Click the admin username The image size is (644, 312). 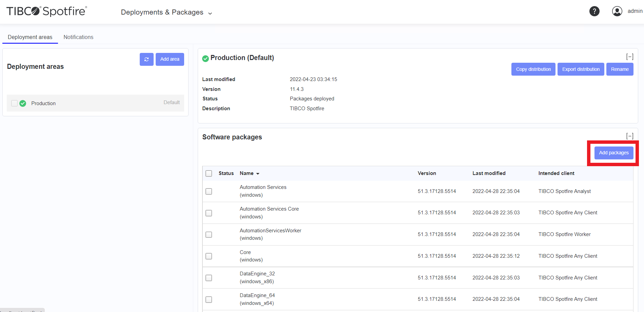coord(635,11)
